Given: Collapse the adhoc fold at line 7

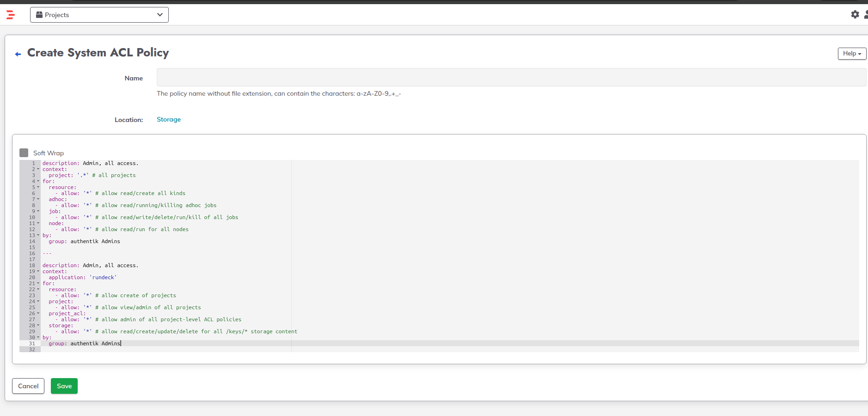Looking at the screenshot, I should [38, 199].
